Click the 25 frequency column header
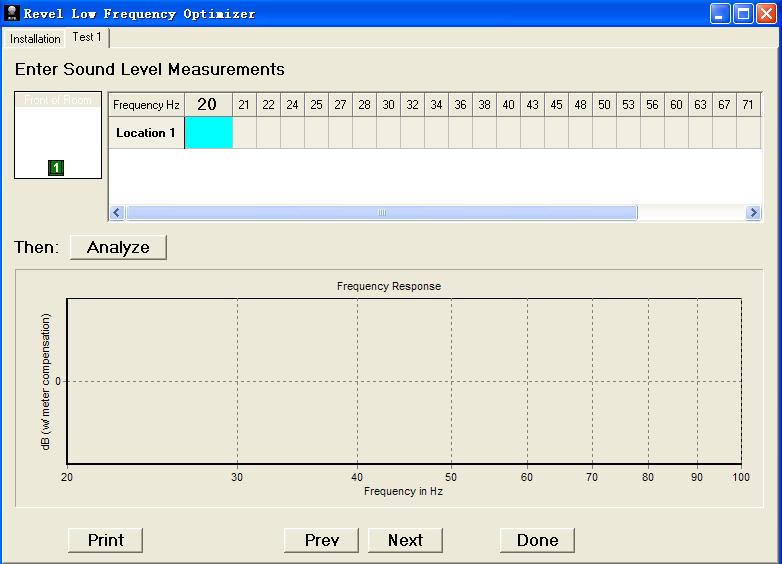Viewport: 782px width, 564px height. pyautogui.click(x=317, y=105)
